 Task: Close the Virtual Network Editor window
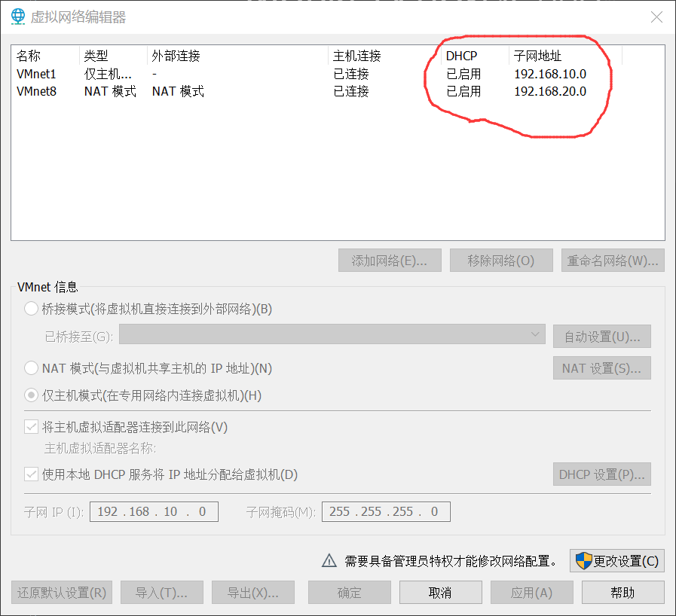[x=656, y=17]
